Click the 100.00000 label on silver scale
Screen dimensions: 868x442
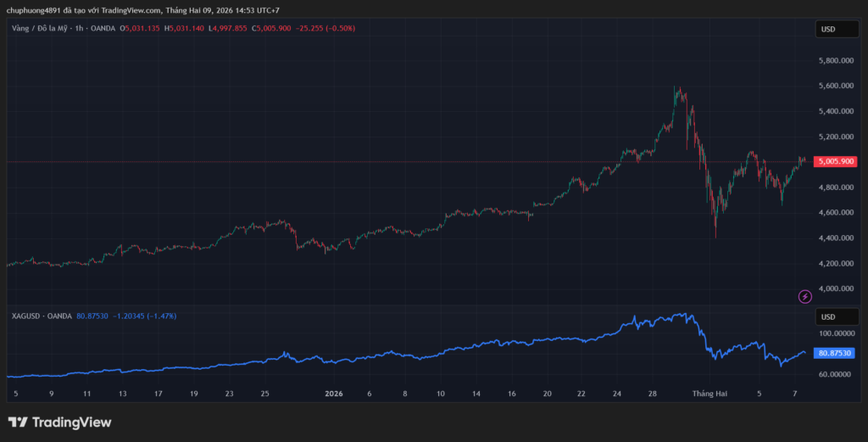836,333
